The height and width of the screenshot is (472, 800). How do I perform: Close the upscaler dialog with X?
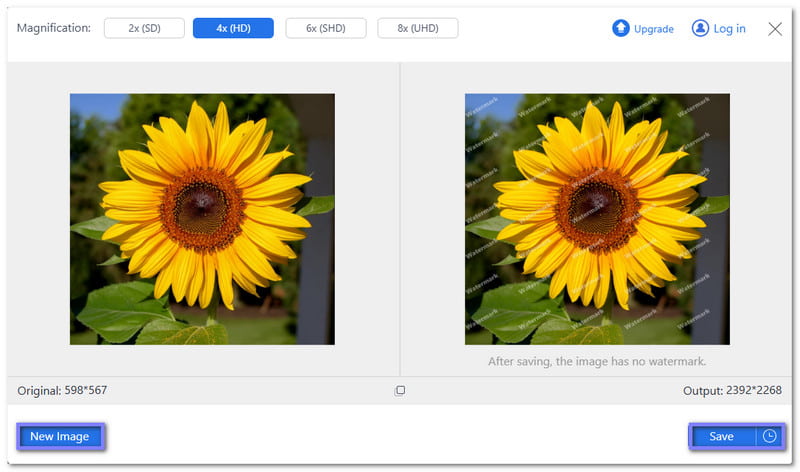775,29
